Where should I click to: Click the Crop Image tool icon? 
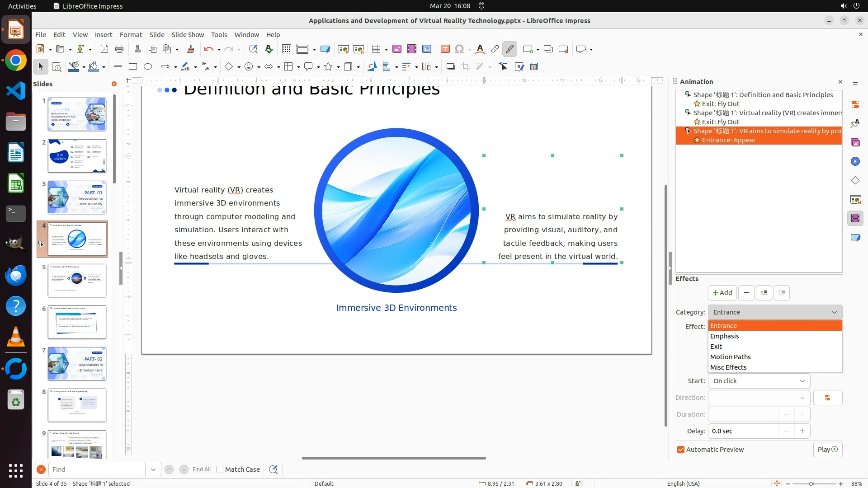coord(466,67)
